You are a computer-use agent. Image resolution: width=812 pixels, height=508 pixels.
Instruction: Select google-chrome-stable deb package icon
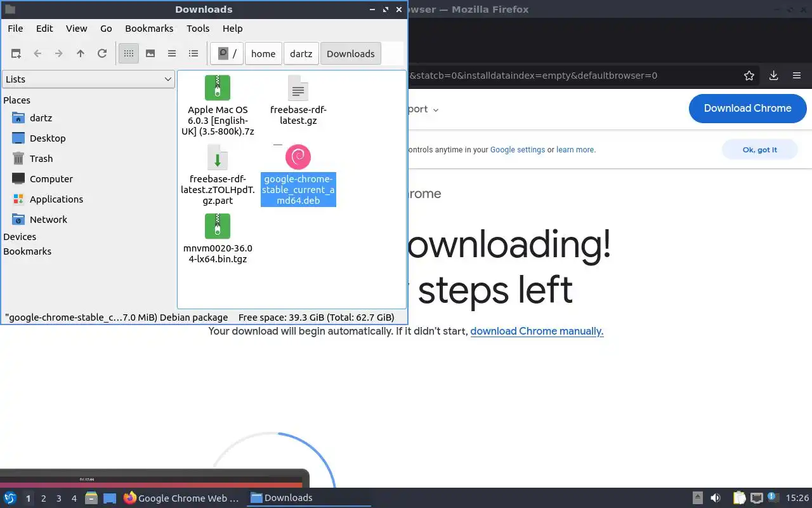click(298, 157)
